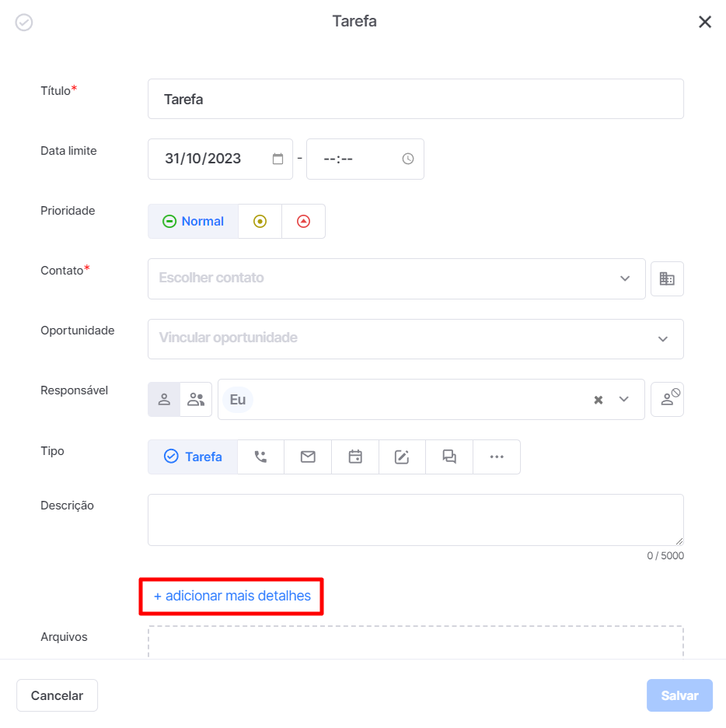Click the Arquivos file drop area

(x=416, y=642)
